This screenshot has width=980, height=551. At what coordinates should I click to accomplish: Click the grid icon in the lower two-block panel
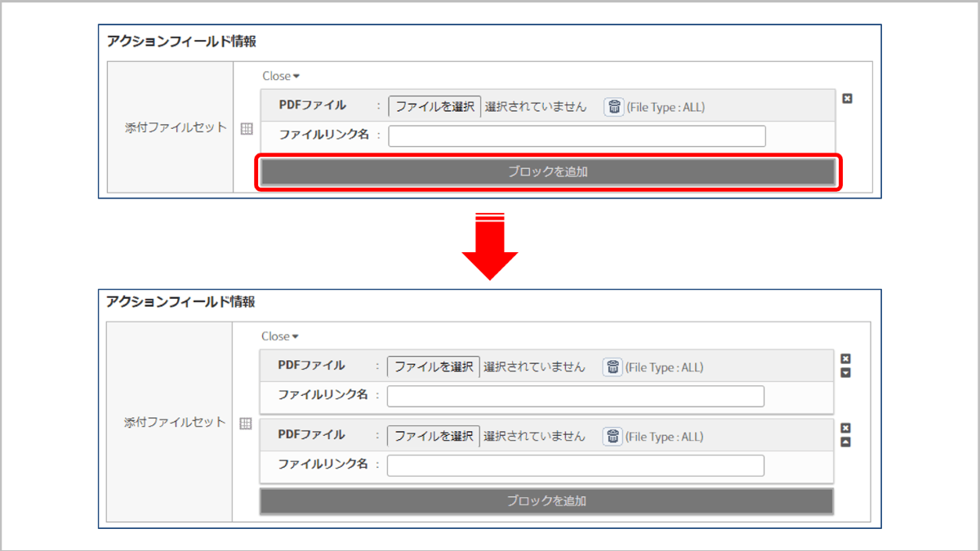coord(245,424)
